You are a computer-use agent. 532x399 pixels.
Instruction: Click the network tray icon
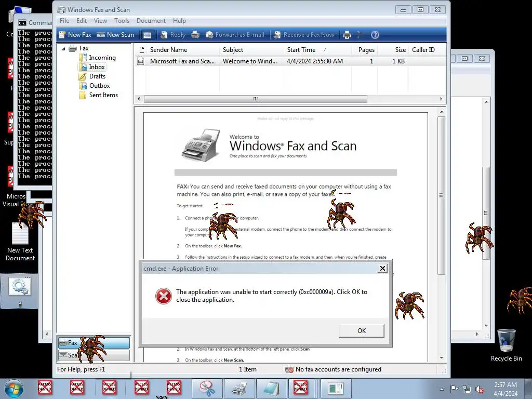coord(467,389)
